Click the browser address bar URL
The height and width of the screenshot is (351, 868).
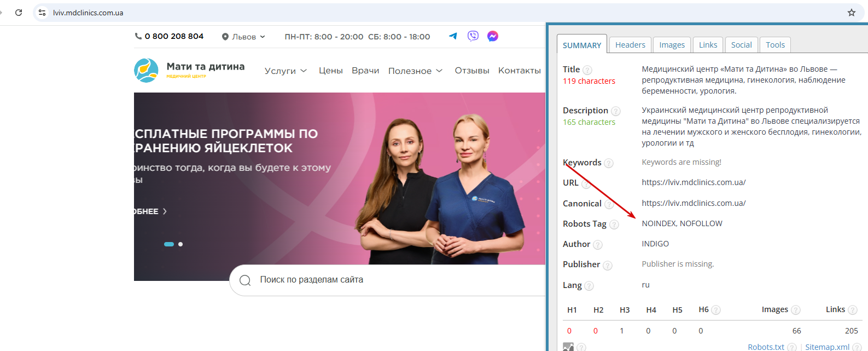[88, 13]
